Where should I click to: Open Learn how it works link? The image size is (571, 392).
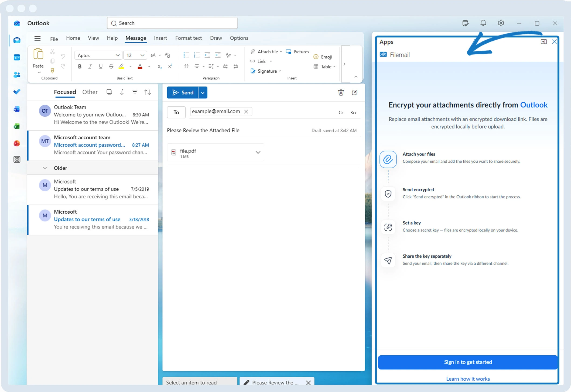click(x=468, y=379)
